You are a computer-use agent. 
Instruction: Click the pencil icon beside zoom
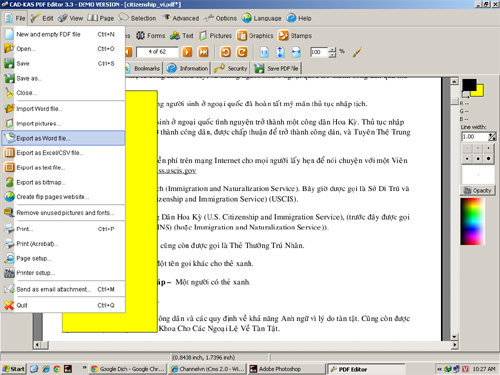357,52
